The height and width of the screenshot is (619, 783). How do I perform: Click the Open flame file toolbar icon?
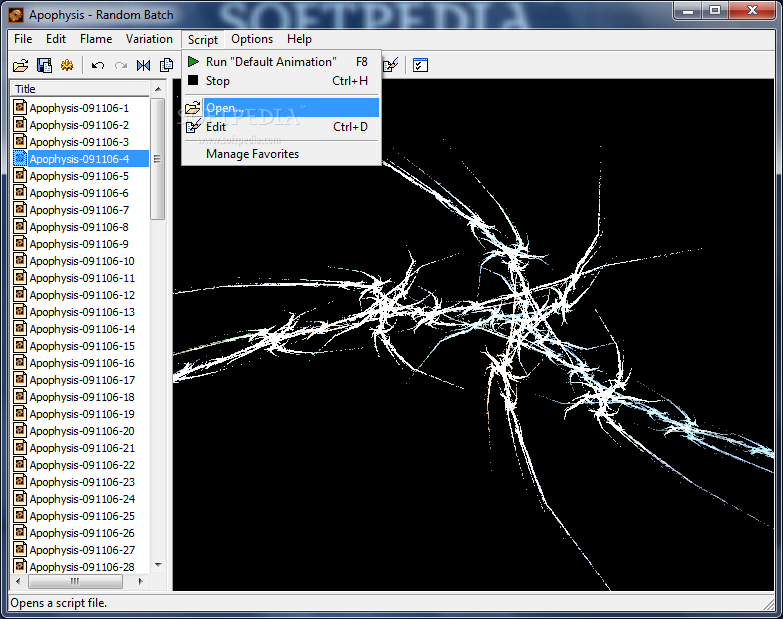click(21, 65)
